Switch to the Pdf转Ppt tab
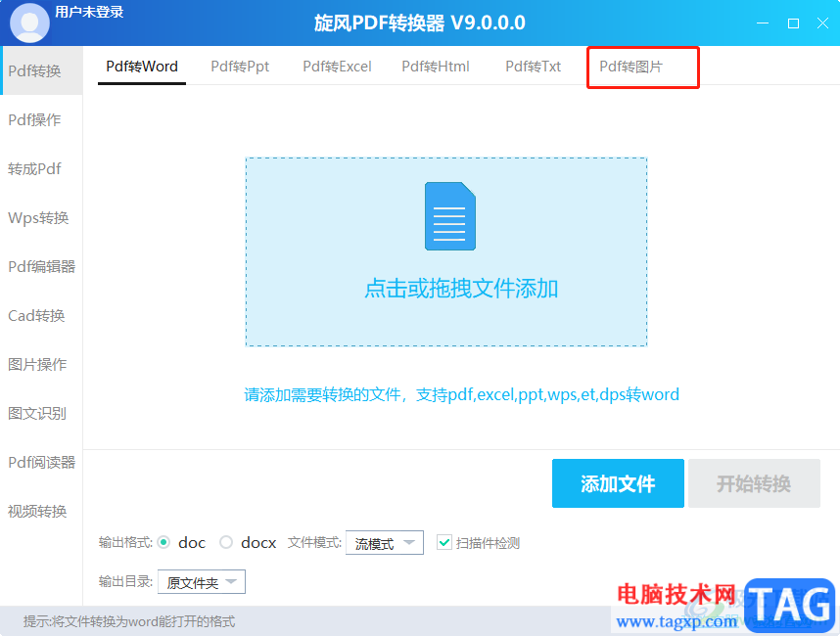Image resolution: width=840 pixels, height=636 pixels. [240, 67]
